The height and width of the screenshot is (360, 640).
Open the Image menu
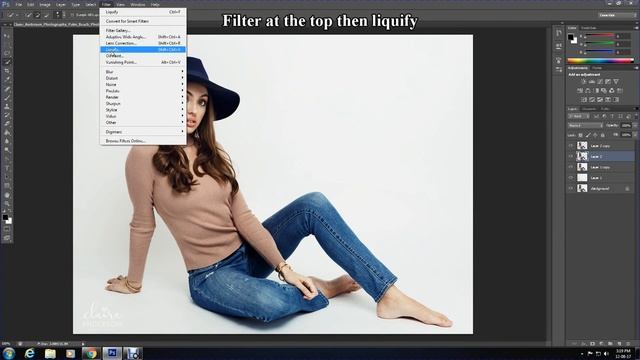click(x=45, y=4)
